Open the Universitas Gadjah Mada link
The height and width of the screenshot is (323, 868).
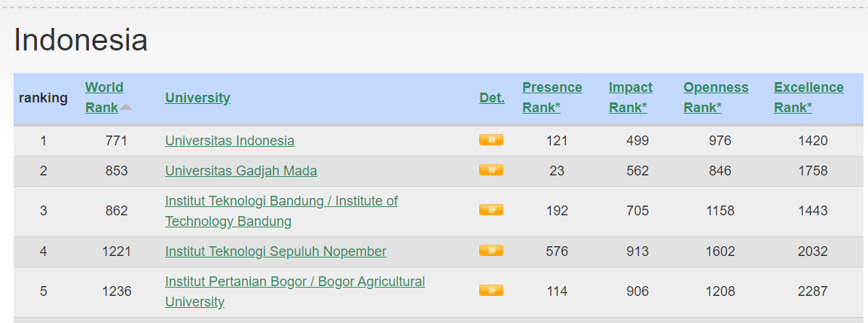[241, 171]
